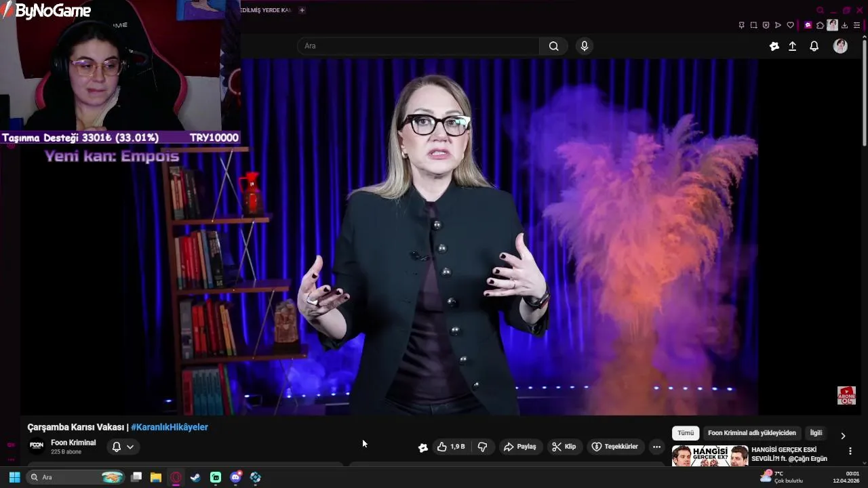Screen dimensions: 868x488
Task: Click the video title Çarşamba Karısı Vakası
Action: pos(75,427)
